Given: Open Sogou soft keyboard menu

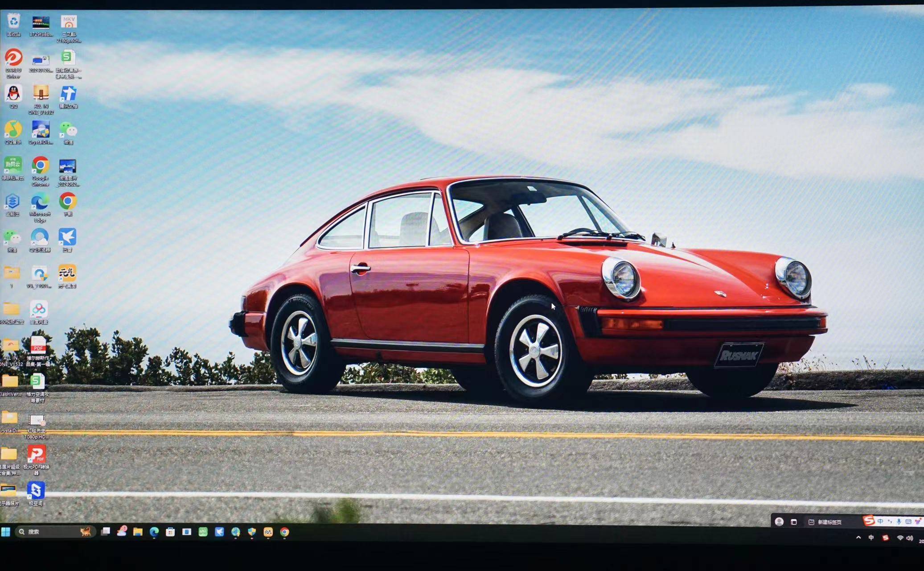Looking at the screenshot, I should pos(908,521).
